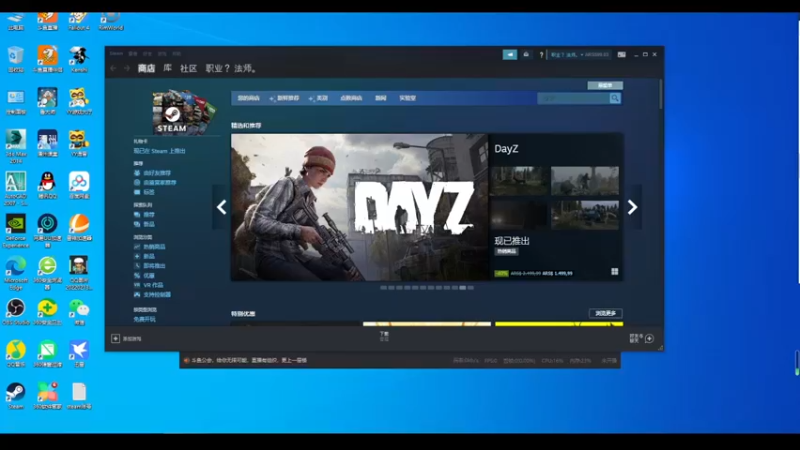Open OBS Studio desktop icon
Image resolution: width=800 pixels, height=450 pixels.
(15, 311)
